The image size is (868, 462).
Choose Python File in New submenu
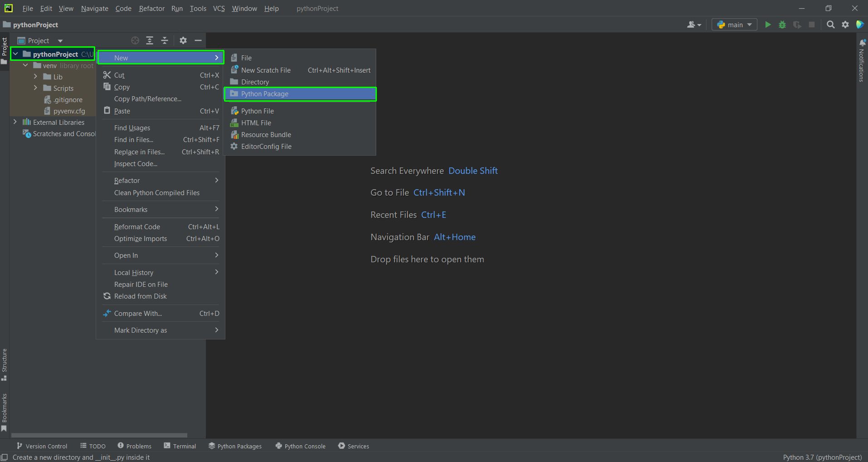(x=300, y=111)
